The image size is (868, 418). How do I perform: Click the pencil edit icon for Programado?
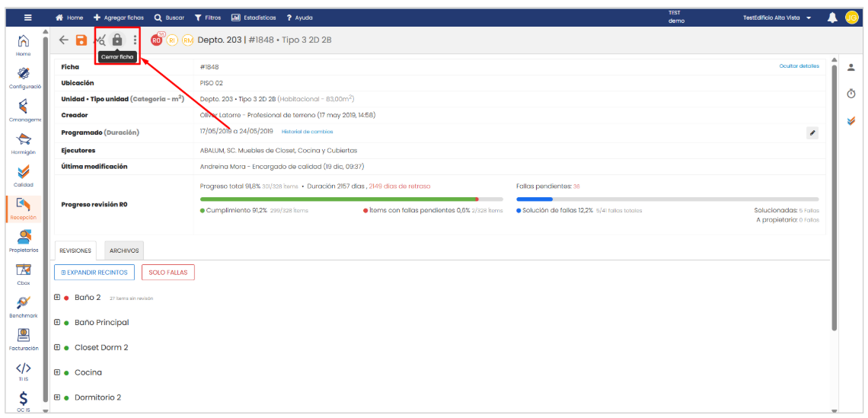coord(812,132)
